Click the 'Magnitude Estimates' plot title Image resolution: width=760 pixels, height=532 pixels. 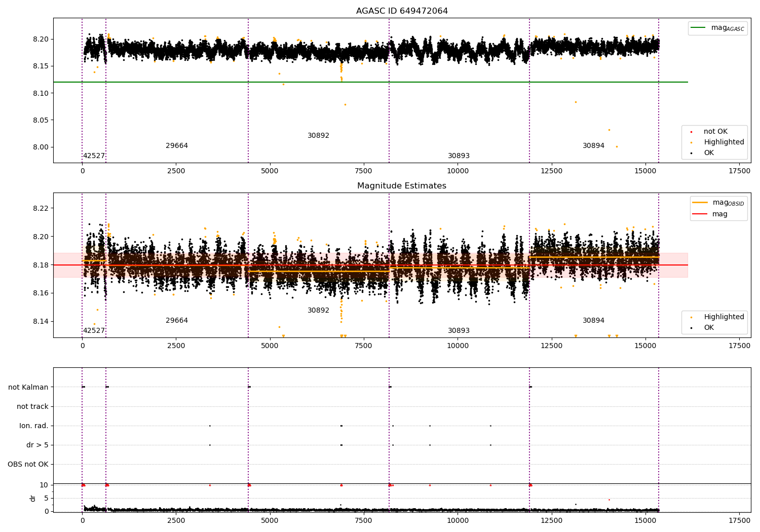click(402, 186)
